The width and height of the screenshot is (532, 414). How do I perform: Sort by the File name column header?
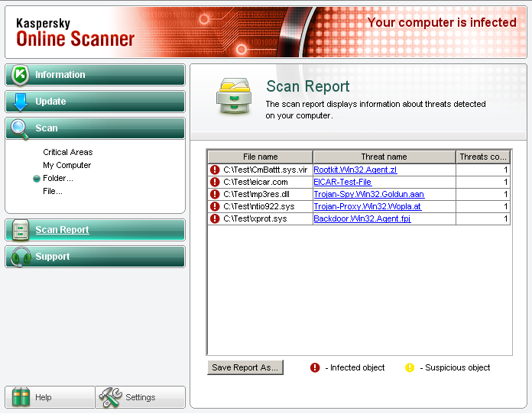(260, 157)
